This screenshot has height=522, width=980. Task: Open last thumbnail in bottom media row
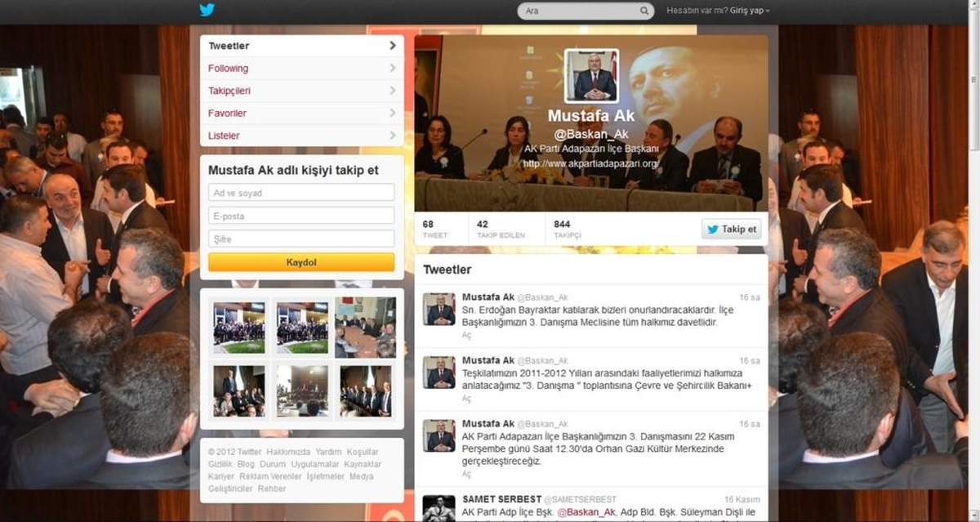(365, 390)
